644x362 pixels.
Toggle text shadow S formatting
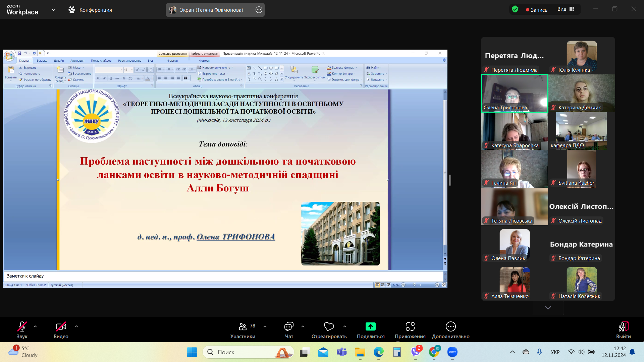pyautogui.click(x=124, y=78)
